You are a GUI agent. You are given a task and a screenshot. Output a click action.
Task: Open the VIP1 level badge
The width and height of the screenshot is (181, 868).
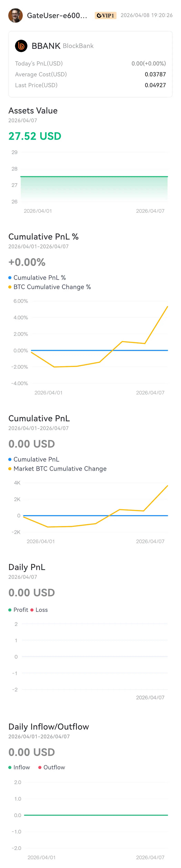click(x=105, y=15)
